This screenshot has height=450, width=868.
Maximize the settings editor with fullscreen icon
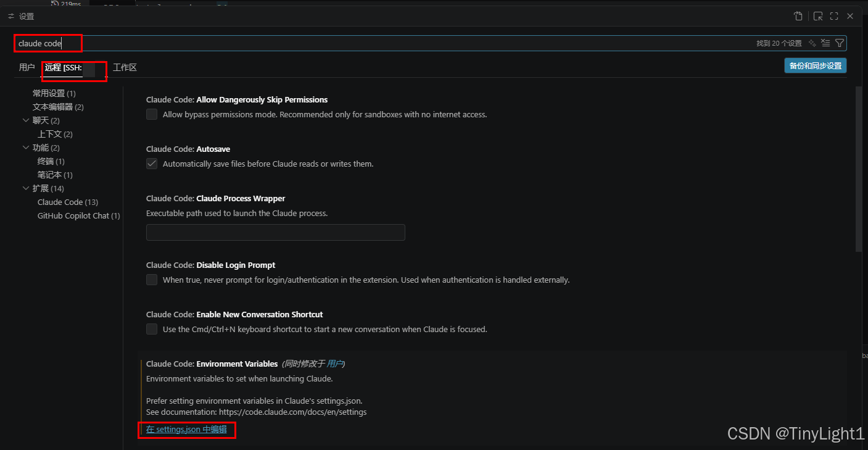tap(834, 17)
